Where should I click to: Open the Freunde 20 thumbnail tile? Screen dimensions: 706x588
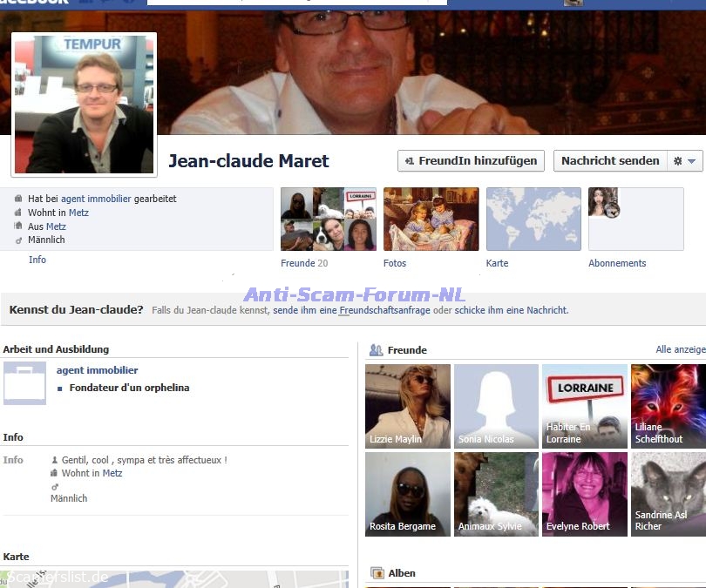[329, 220]
